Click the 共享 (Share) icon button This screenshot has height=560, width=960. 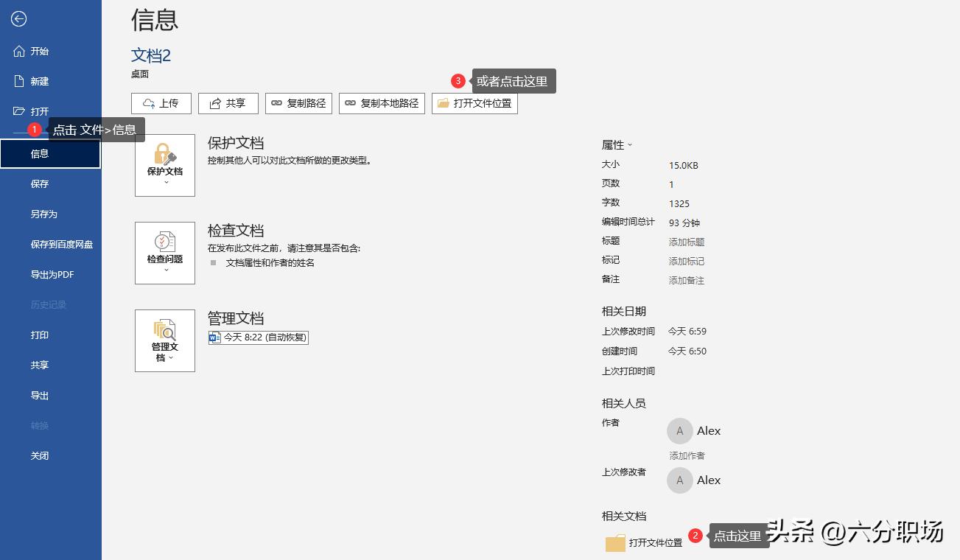click(x=214, y=103)
